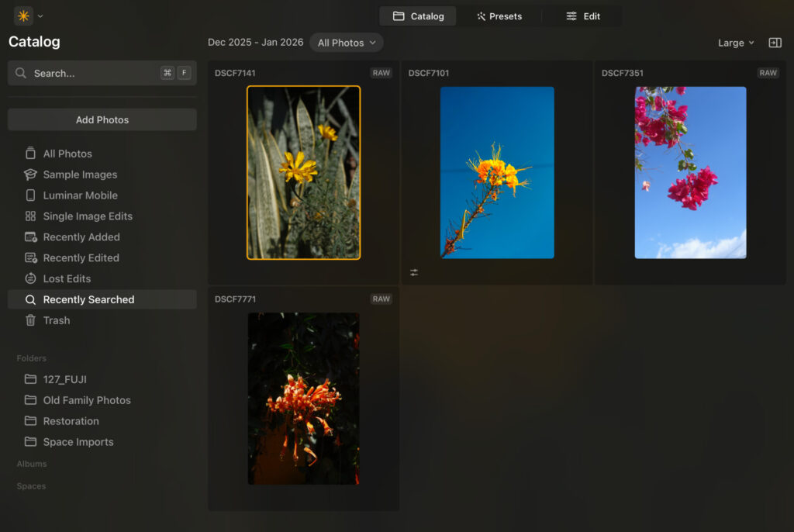Open Single Image Edits
The image size is (794, 532).
pos(70,216)
